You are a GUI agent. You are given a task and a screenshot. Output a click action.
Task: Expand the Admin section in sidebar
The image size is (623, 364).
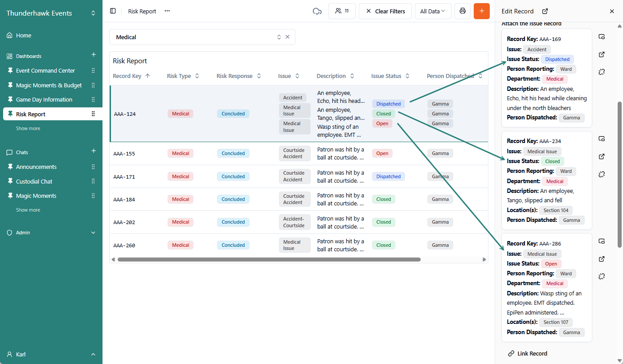tap(93, 233)
